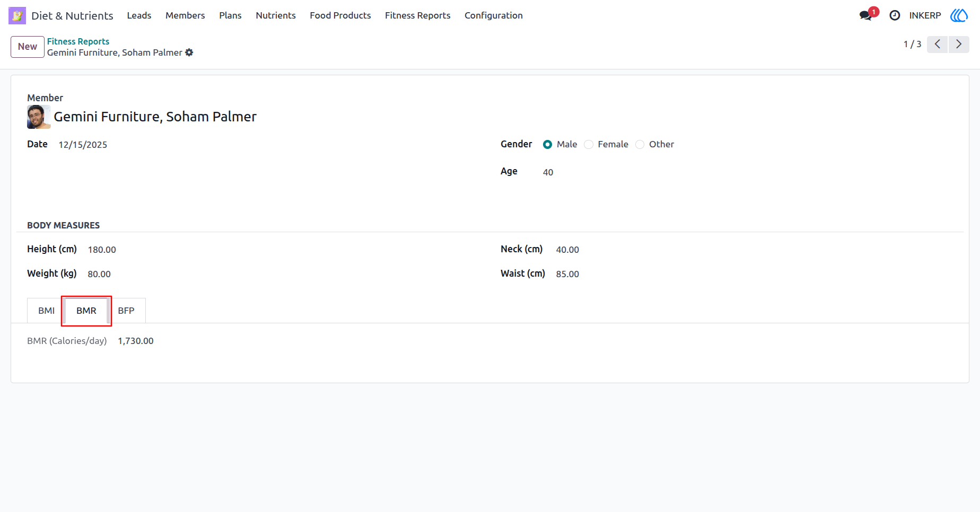
Task: Click the BMR value 1,730.00
Action: [136, 341]
